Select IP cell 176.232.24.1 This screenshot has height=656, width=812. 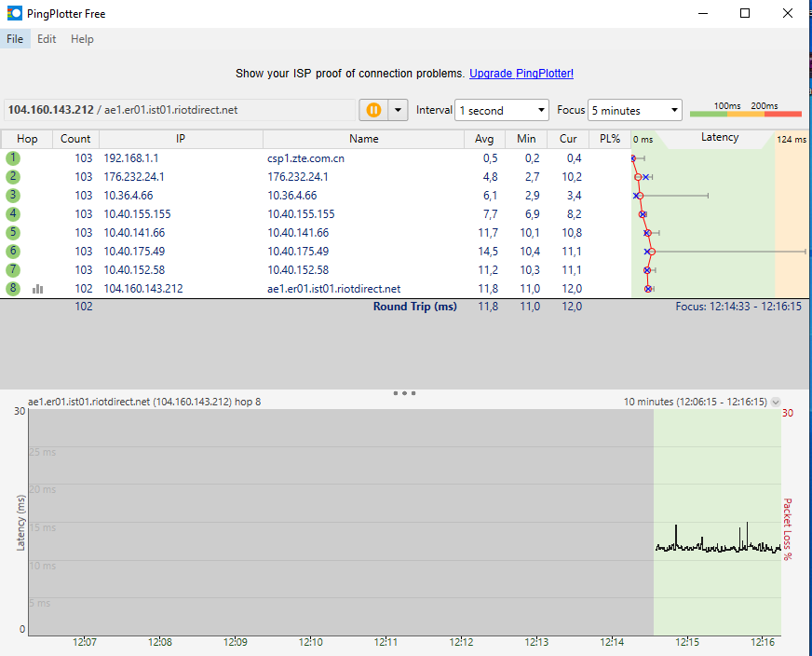pos(134,177)
